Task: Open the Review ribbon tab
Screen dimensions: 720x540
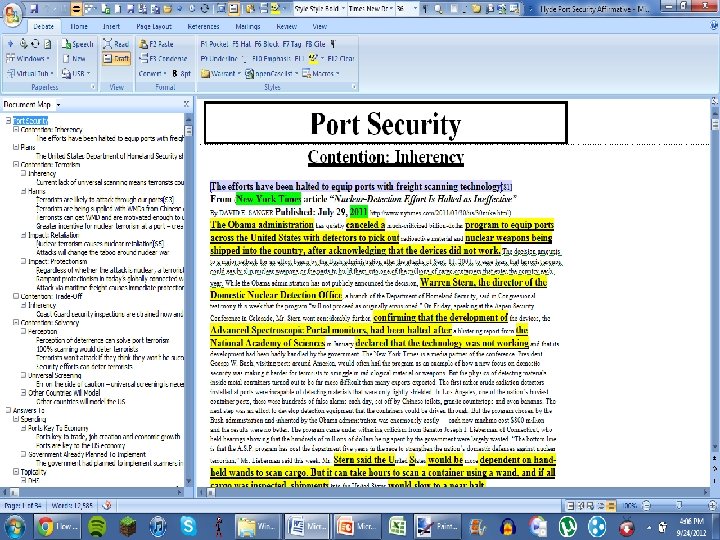Action: pos(286,27)
